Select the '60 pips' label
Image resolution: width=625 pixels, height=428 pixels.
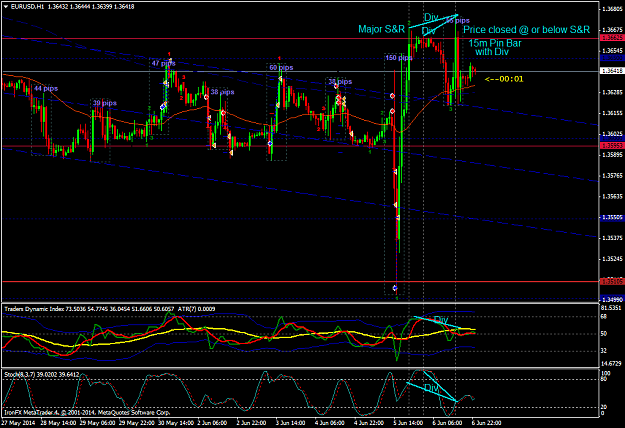coord(281,68)
